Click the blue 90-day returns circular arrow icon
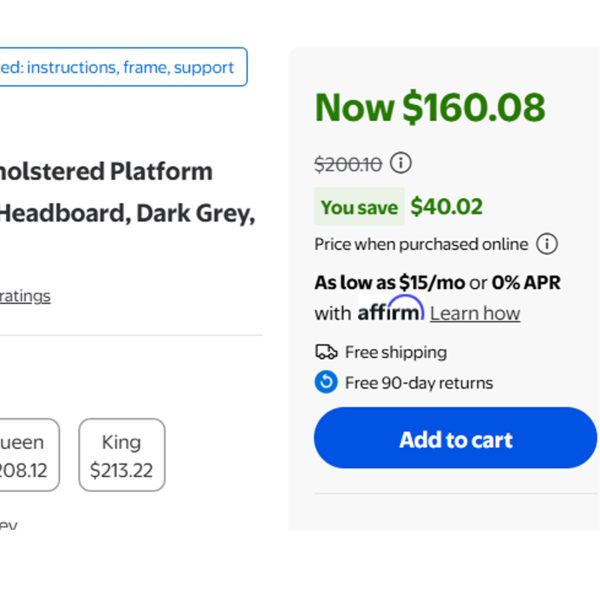The height and width of the screenshot is (600, 600). click(326, 382)
